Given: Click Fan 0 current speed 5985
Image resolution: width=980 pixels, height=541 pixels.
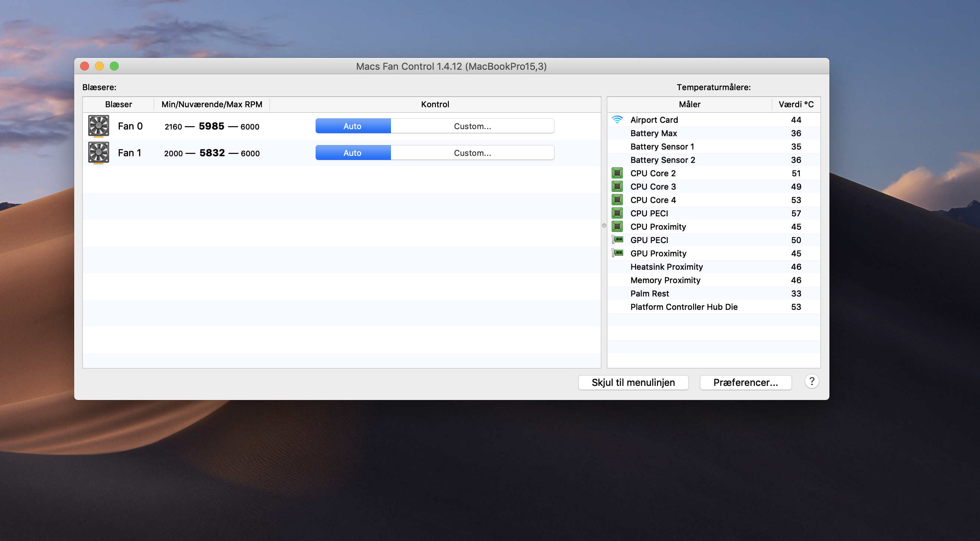Looking at the screenshot, I should coord(211,126).
